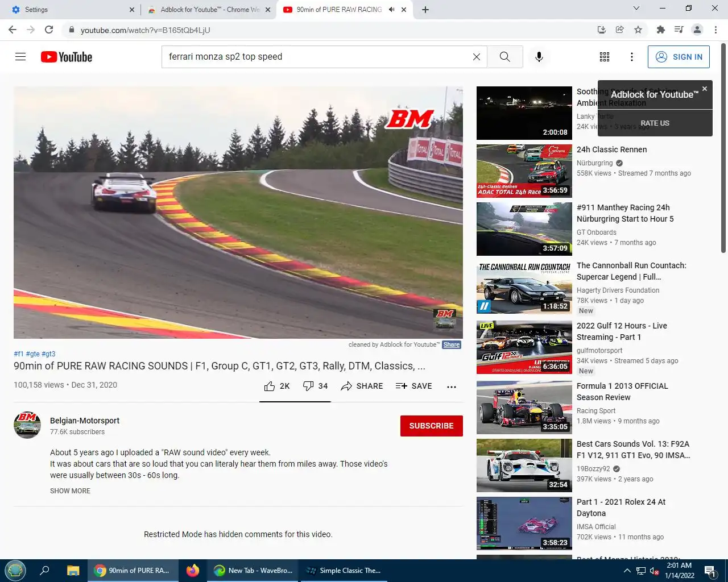This screenshot has height=582, width=728.
Task: Click the address bar URL
Action: coord(146,30)
